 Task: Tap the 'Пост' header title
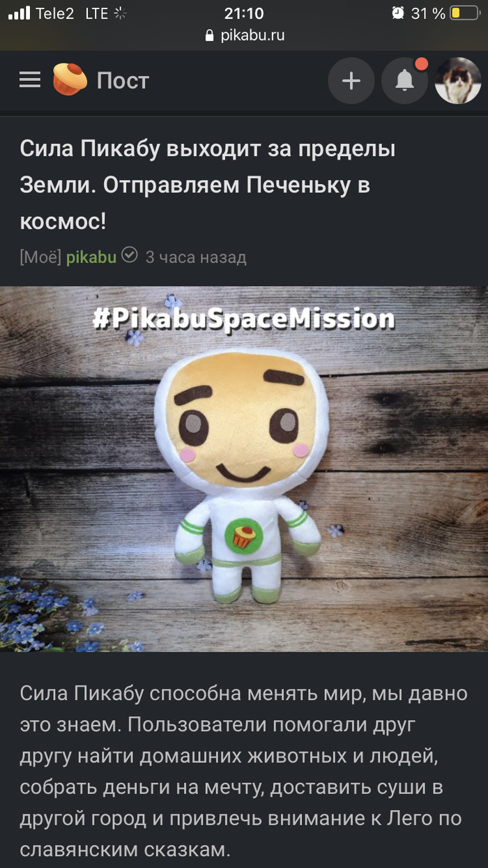(123, 81)
